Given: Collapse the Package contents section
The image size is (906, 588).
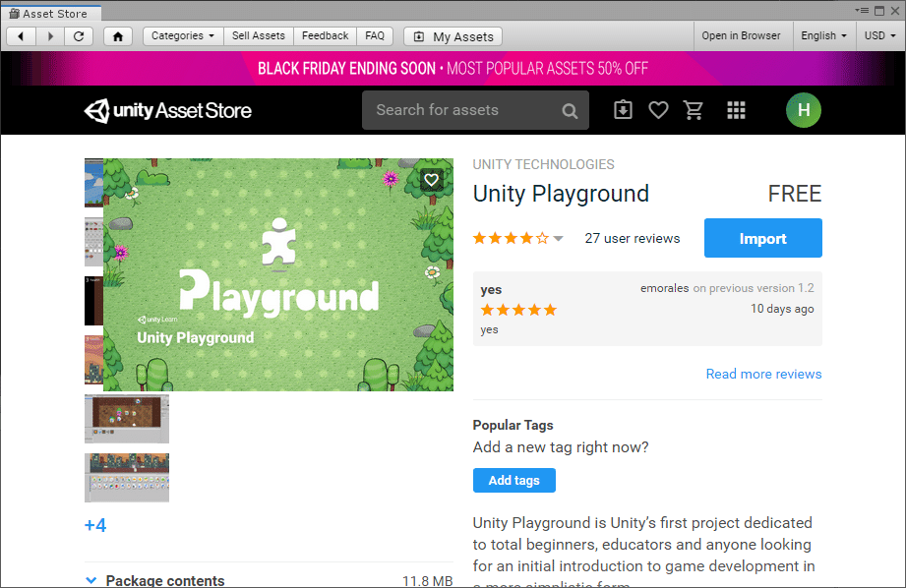Looking at the screenshot, I should coord(91,580).
